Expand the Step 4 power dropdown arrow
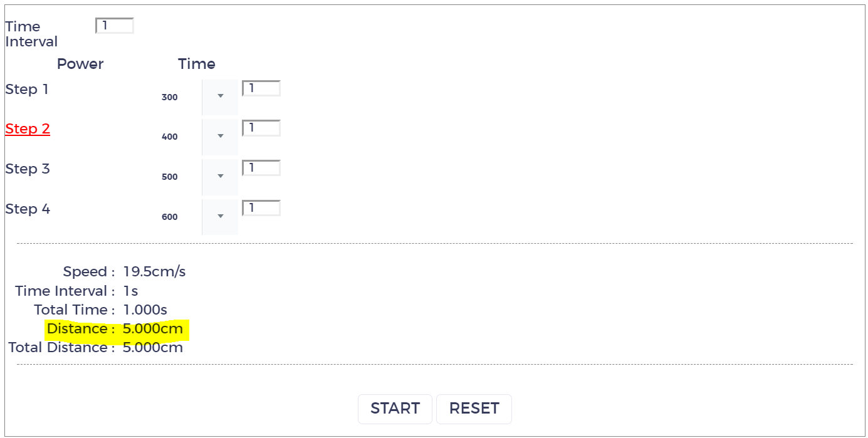 click(x=220, y=217)
